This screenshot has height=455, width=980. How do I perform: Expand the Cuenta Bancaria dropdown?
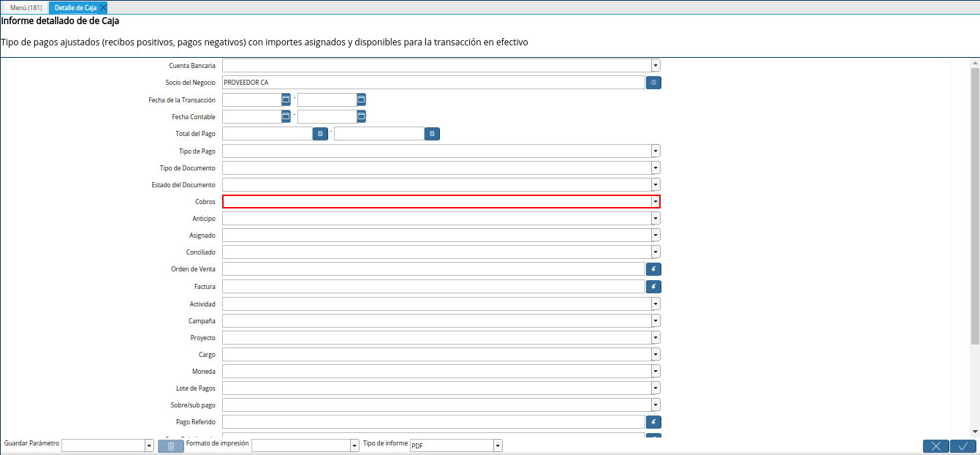point(656,66)
